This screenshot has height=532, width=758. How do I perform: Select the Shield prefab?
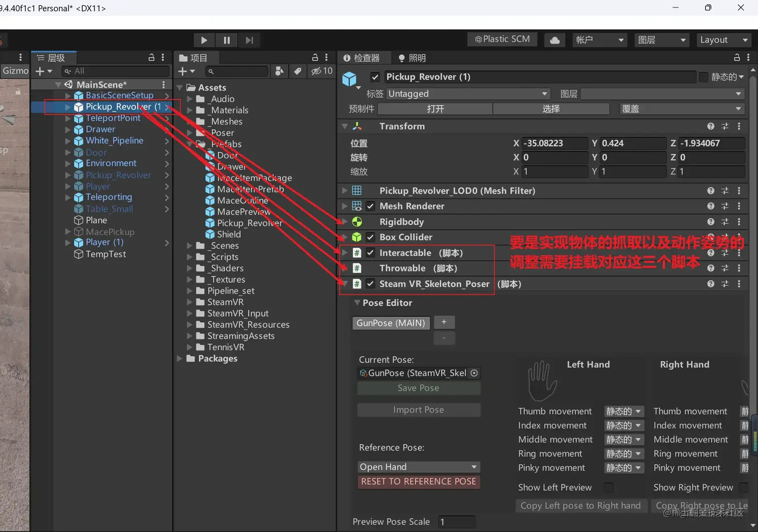tap(229, 234)
